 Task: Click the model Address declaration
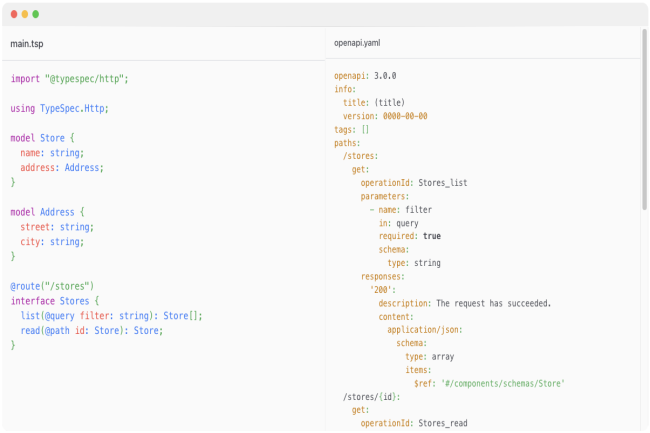tap(47, 212)
